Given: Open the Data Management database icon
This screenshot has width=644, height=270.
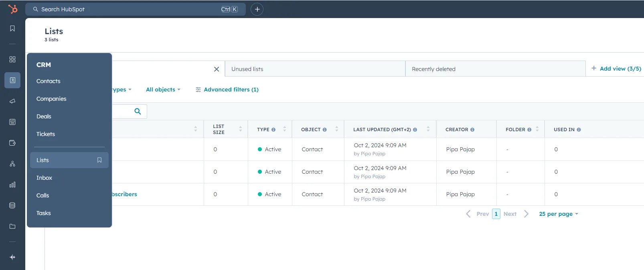Looking at the screenshot, I should 12,205.
